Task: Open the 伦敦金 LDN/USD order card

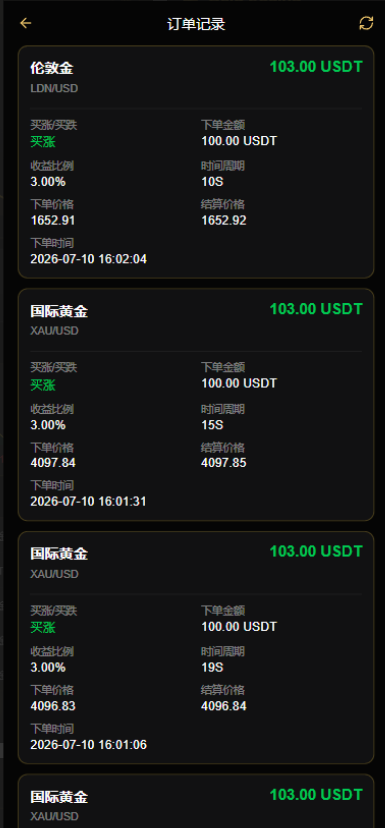Action: point(196,162)
